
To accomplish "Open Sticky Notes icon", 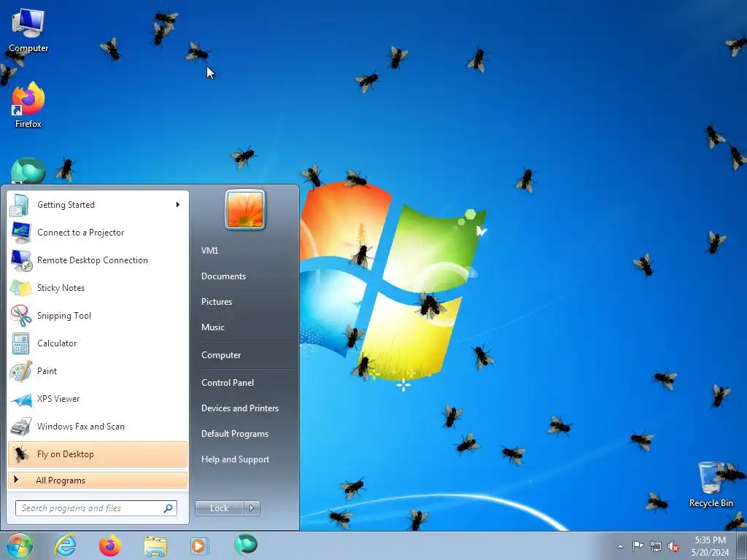I will [20, 287].
